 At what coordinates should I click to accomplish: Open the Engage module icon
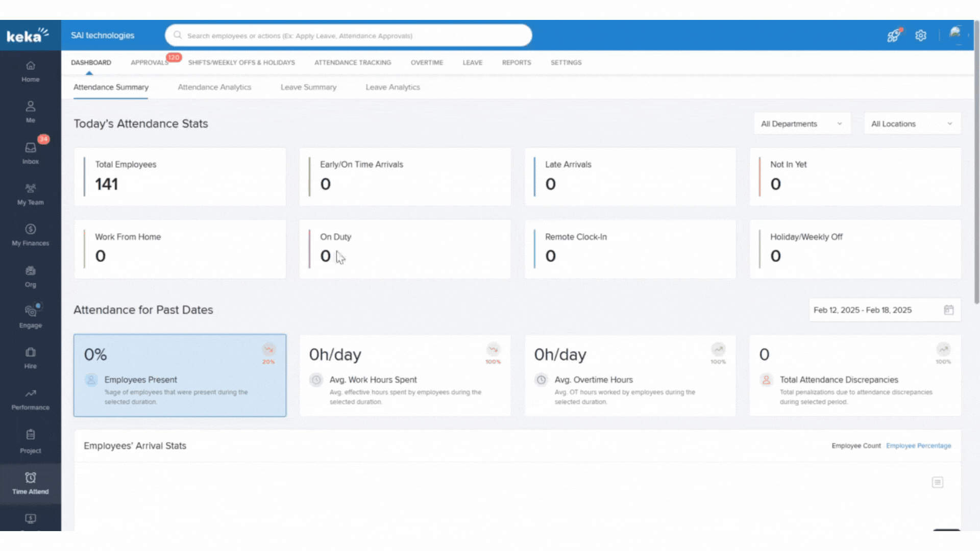click(31, 316)
